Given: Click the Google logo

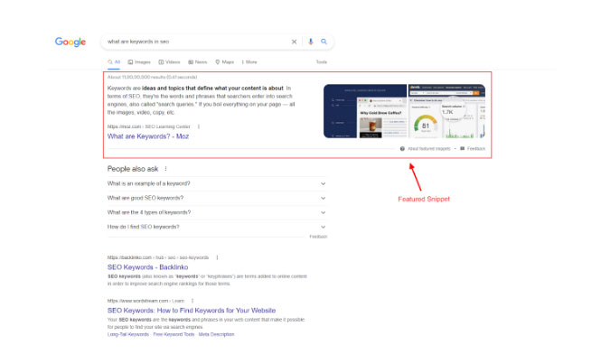Looking at the screenshot, I should tap(70, 42).
